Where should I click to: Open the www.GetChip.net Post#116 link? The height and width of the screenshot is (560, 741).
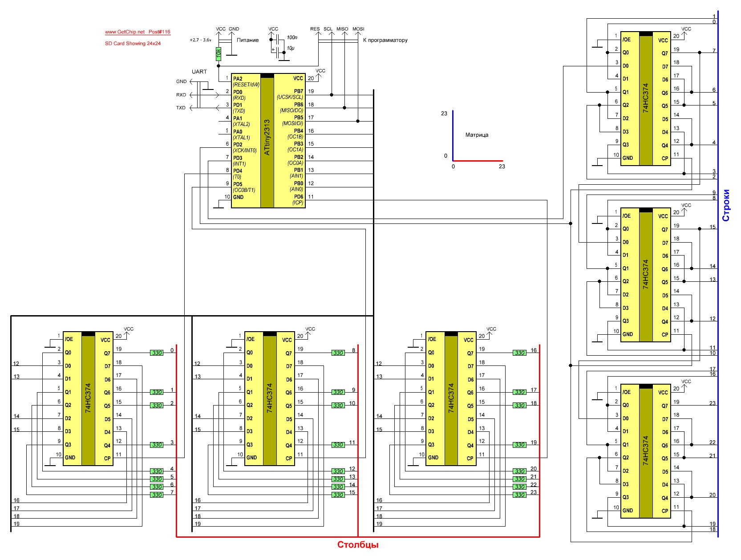click(138, 32)
